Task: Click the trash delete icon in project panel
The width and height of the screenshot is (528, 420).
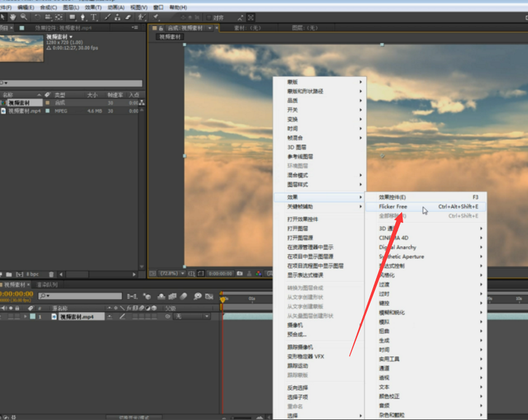Action: pos(52,274)
